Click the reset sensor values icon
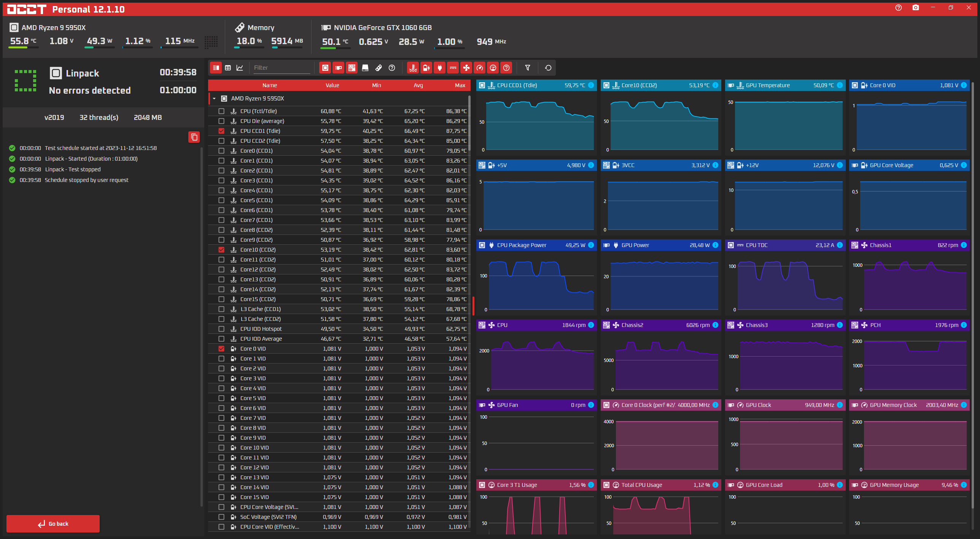The width and height of the screenshot is (980, 539). (548, 68)
